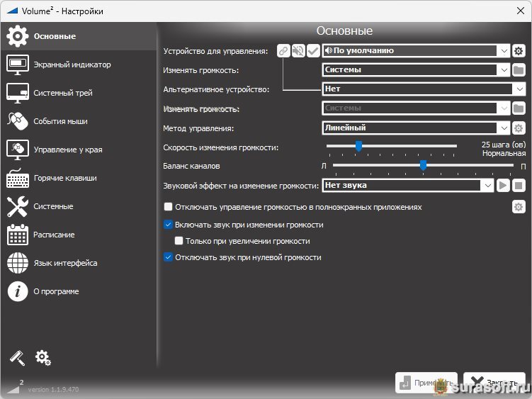This screenshot has height=399, width=532.
Task: Uncheck Отключать звук при нулевой громкости
Action: (x=168, y=257)
